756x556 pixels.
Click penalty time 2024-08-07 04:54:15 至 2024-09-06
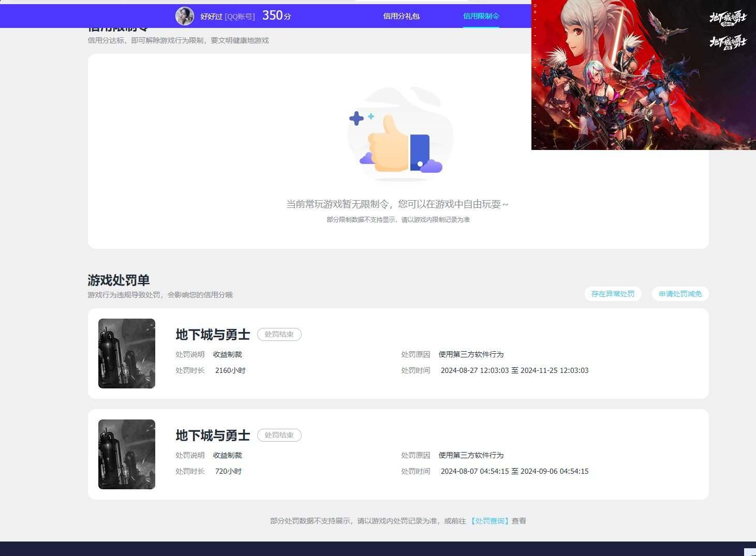pyautogui.click(x=514, y=471)
